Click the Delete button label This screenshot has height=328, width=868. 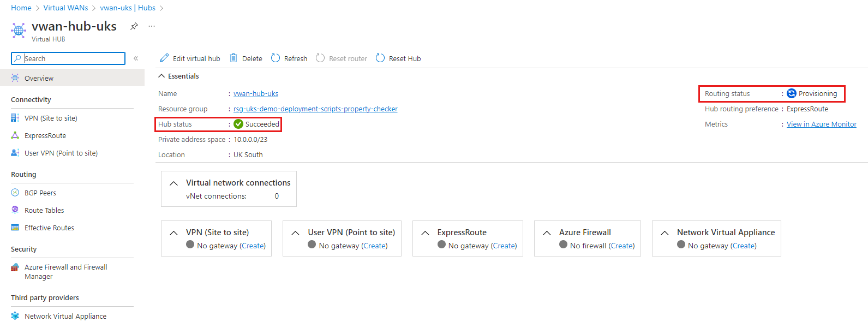pyautogui.click(x=252, y=58)
